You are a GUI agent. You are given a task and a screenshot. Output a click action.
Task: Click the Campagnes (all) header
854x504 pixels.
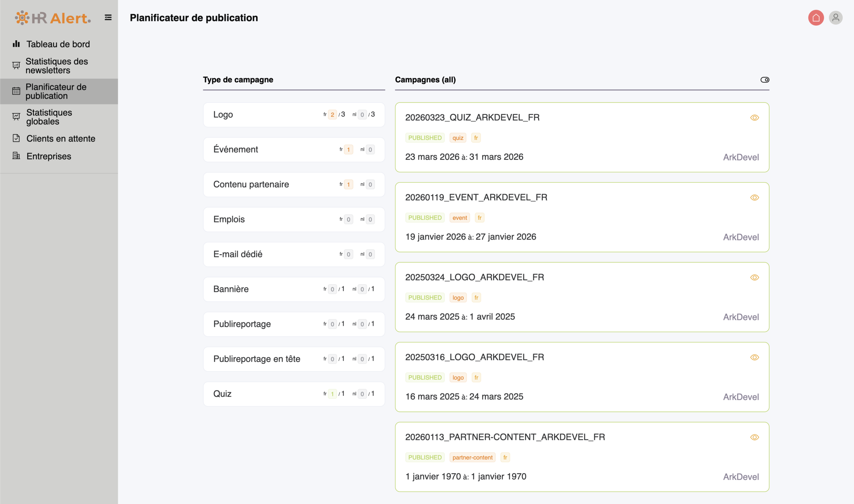click(425, 80)
